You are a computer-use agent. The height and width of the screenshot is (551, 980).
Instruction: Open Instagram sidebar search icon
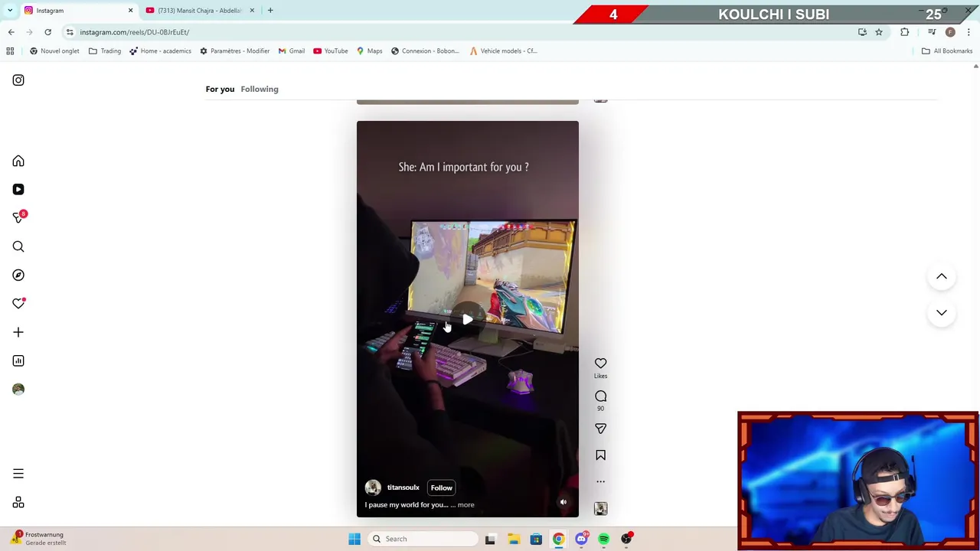(x=18, y=246)
